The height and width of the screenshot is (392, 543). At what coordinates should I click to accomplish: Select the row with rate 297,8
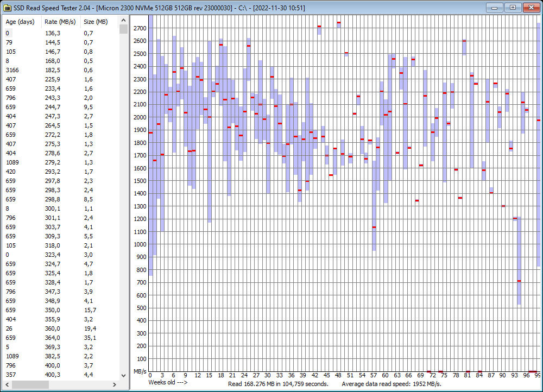click(61, 181)
